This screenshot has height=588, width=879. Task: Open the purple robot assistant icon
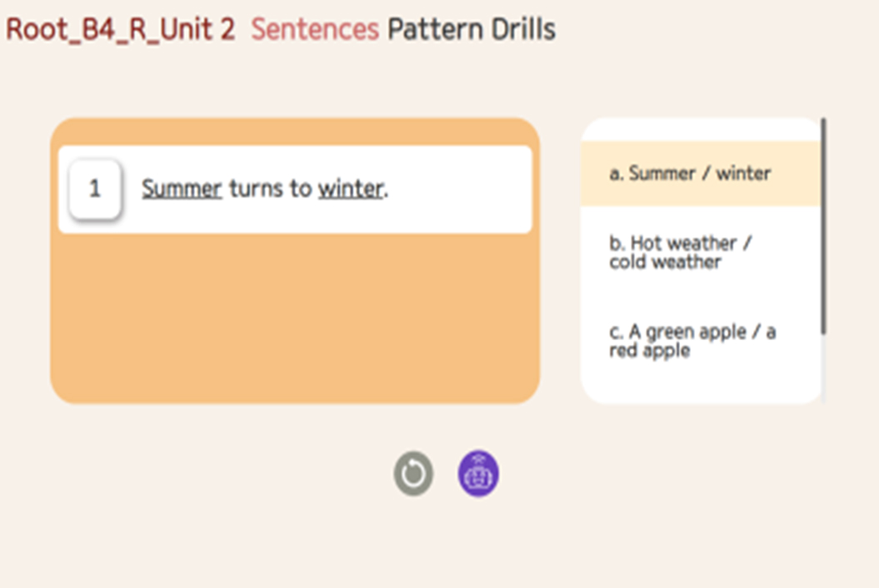click(478, 475)
